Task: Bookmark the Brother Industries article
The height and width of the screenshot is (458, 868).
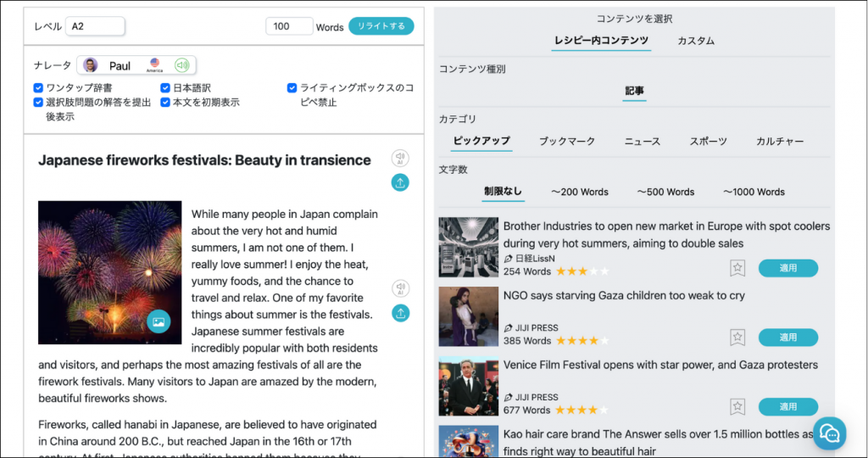Action: pyautogui.click(x=737, y=268)
